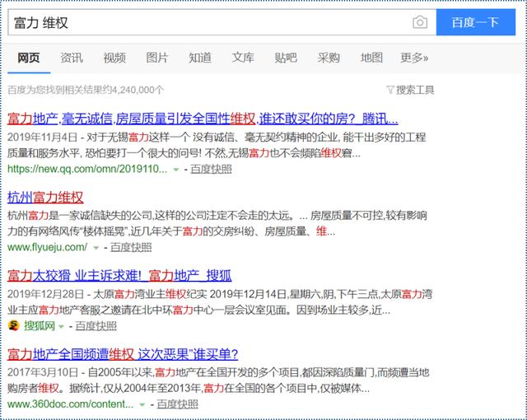The image size is (527, 420).
Task: Open result 富力地产,毫无诚信,房屋质量引发全国性维权
Action: (203, 119)
